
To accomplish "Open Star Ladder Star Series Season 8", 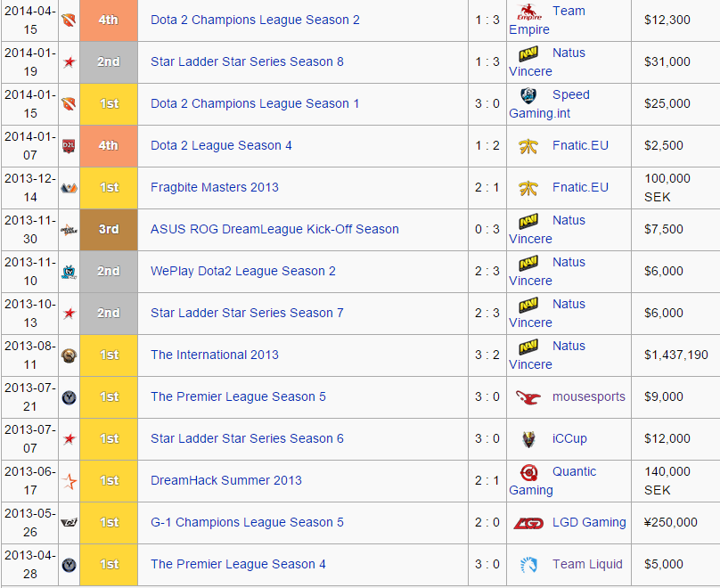I will (x=247, y=61).
